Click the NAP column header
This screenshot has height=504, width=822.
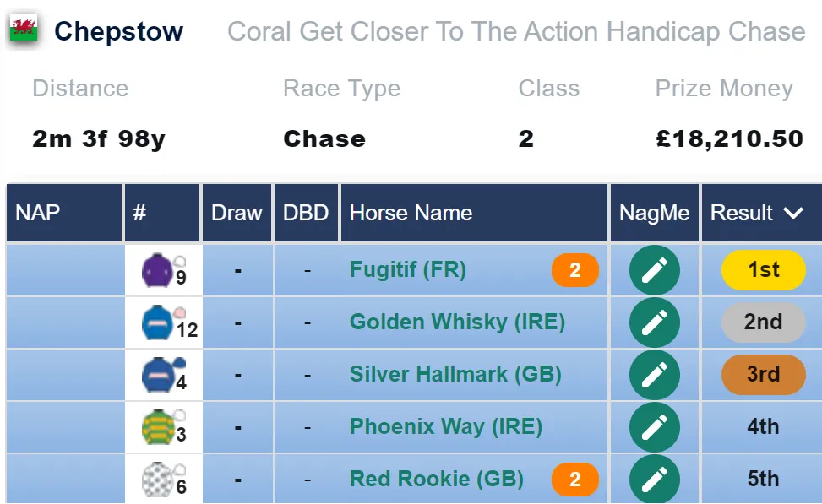[38, 213]
